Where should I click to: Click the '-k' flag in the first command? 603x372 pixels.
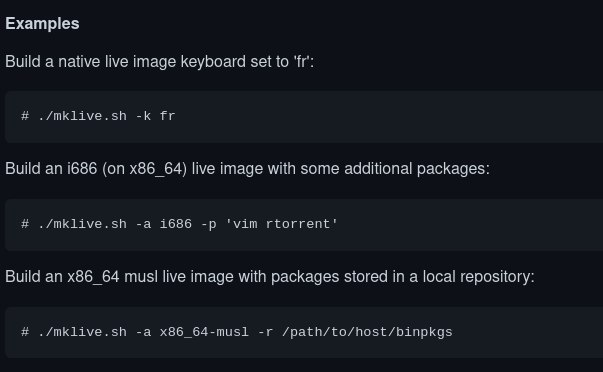[143, 116]
